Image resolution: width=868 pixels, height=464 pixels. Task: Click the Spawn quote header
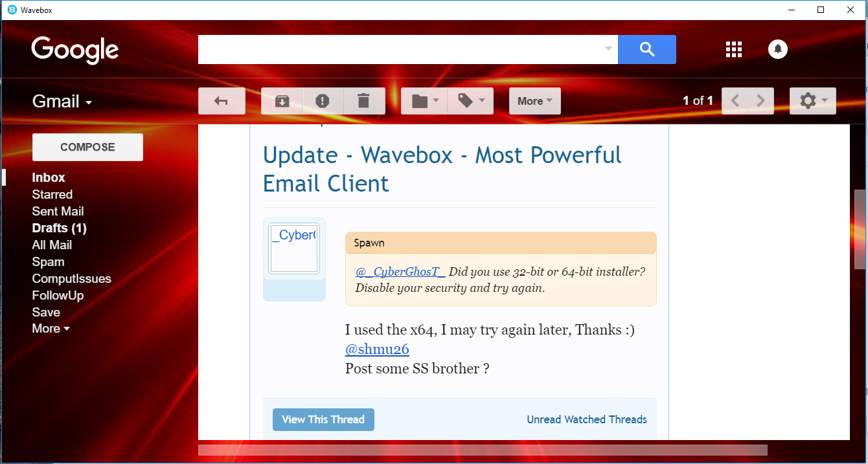pos(501,243)
